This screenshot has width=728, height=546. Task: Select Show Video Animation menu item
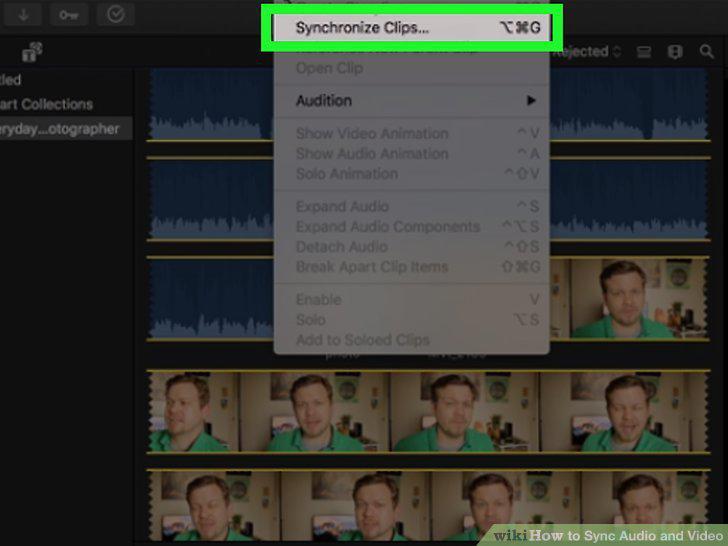tap(411, 134)
